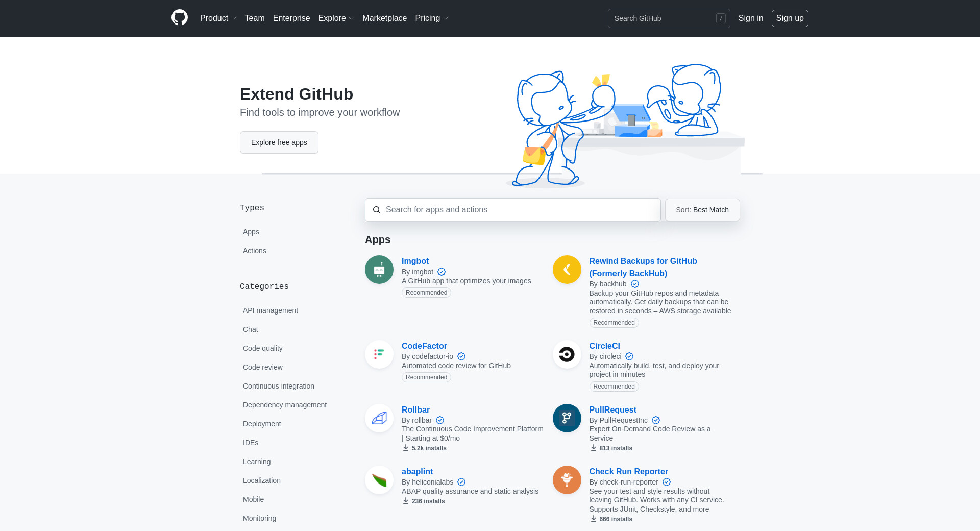Click the verified badge next to imgbot
The image size is (980, 531).
click(x=442, y=272)
